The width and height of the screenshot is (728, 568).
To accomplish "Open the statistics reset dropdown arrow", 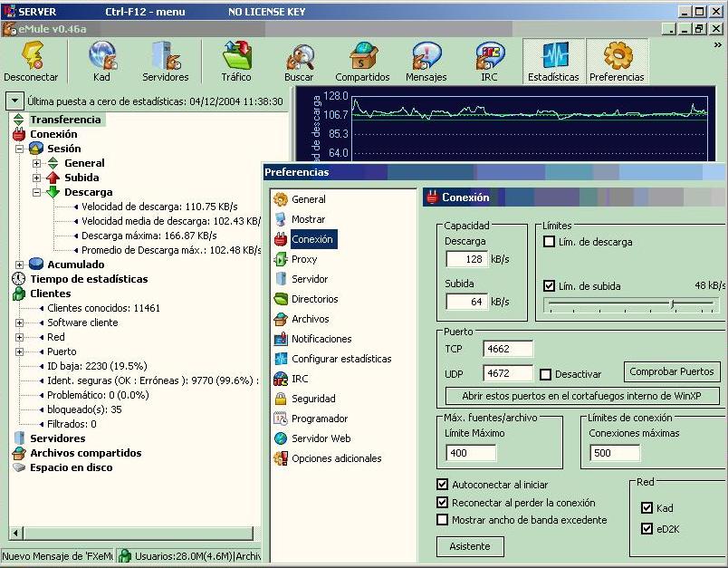I will 14,101.
